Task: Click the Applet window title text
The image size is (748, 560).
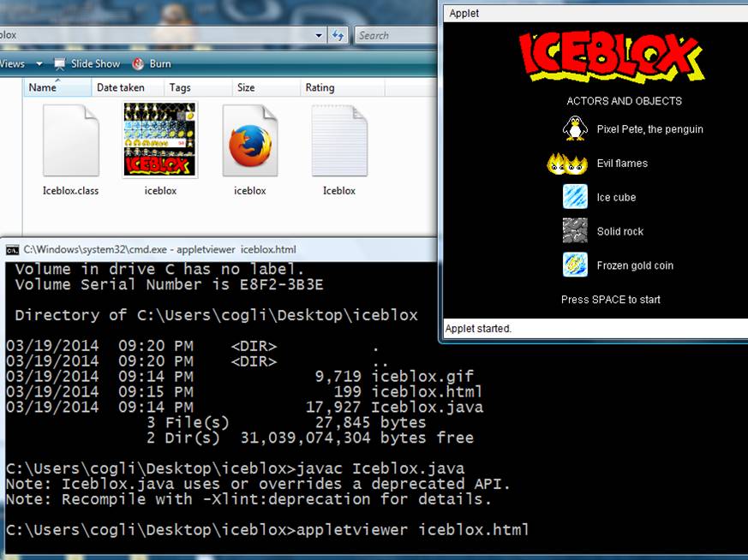Action: point(464,14)
